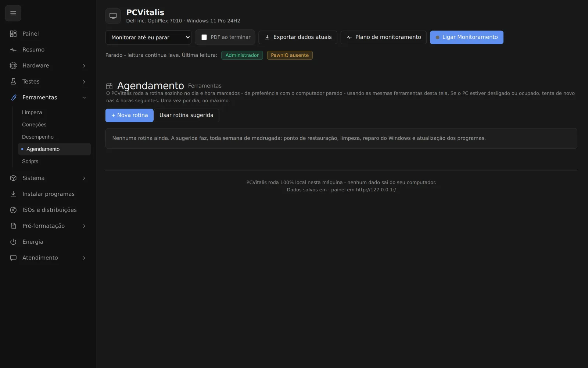Click the Dados salvos em painel footer line
Viewport: 588px width, 368px height.
(x=341, y=190)
